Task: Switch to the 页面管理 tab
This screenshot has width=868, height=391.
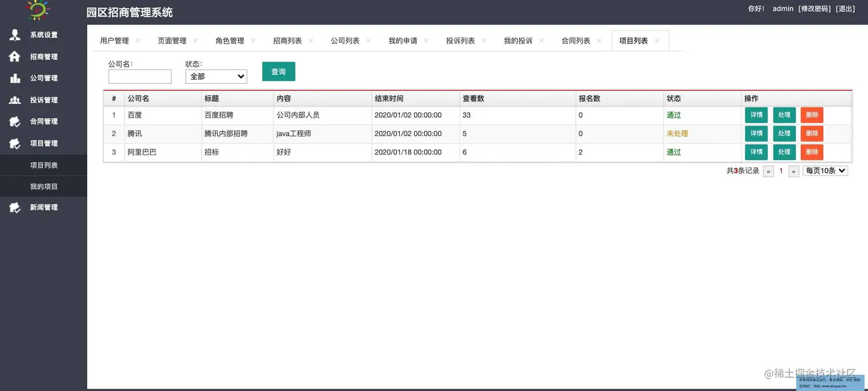Action: (172, 41)
